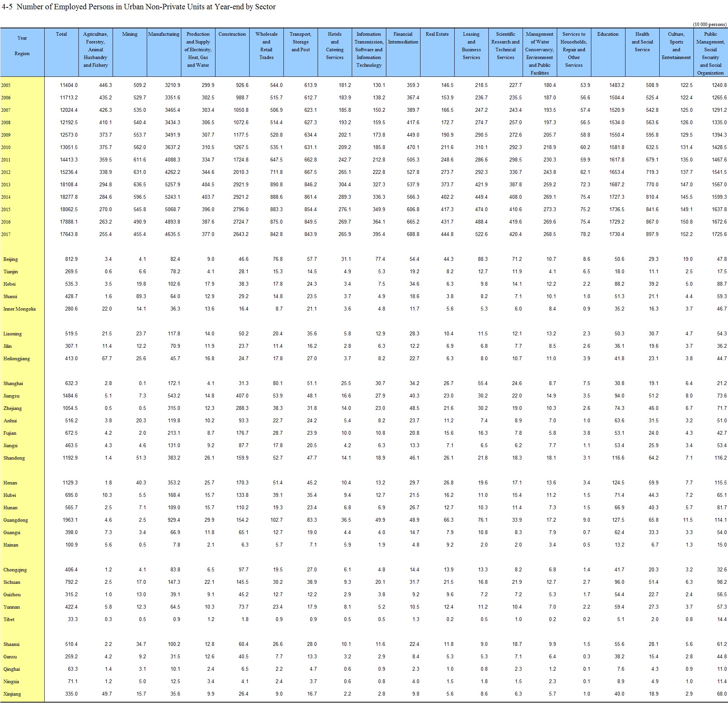Click the 'Management of Water Conservancy' header
Image resolution: width=728 pixels, height=715 pixels.
point(540,54)
